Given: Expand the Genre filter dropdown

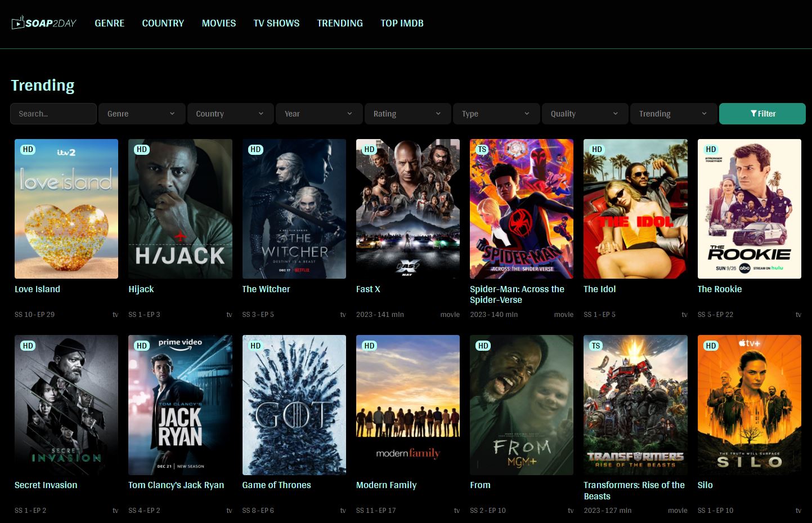Looking at the screenshot, I should pos(141,114).
